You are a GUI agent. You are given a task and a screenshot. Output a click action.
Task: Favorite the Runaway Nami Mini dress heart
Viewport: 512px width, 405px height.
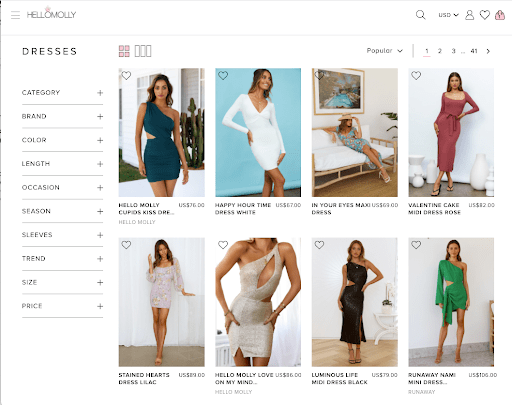[x=416, y=245]
